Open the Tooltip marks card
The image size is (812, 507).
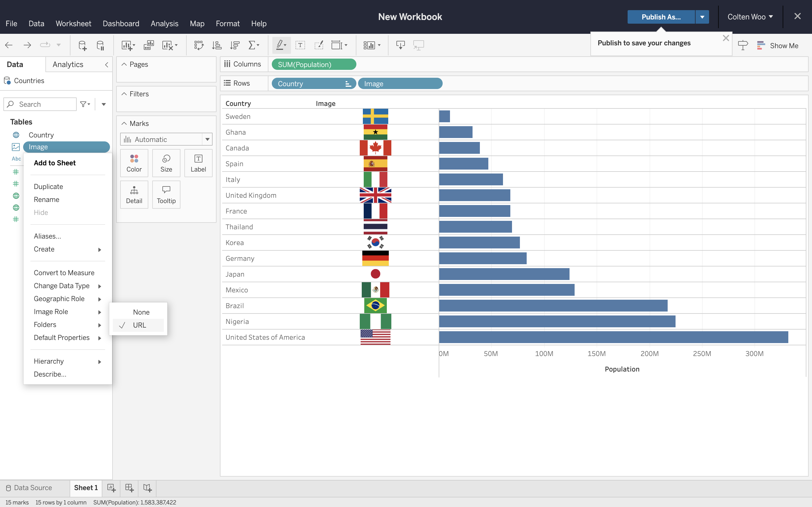pyautogui.click(x=166, y=195)
